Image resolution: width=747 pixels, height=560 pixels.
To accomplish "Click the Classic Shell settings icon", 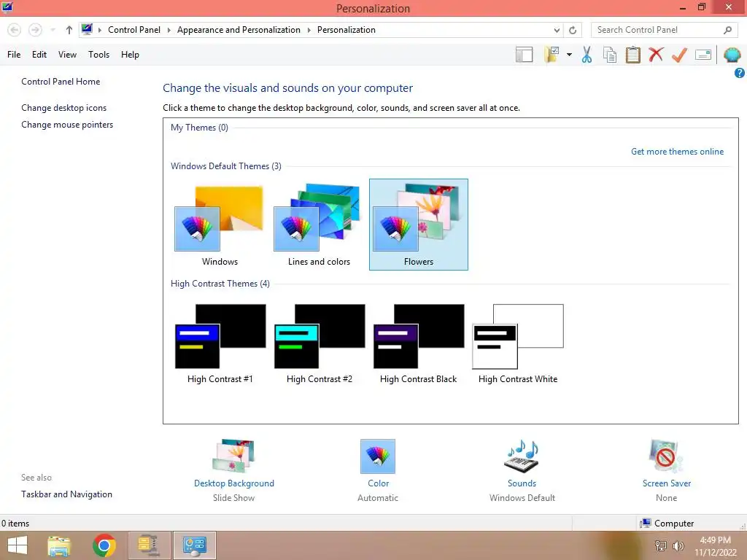I will tap(732, 55).
